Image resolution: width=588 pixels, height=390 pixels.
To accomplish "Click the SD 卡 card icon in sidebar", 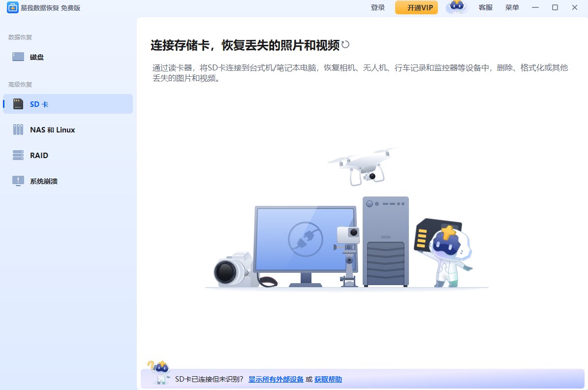I will (x=18, y=104).
